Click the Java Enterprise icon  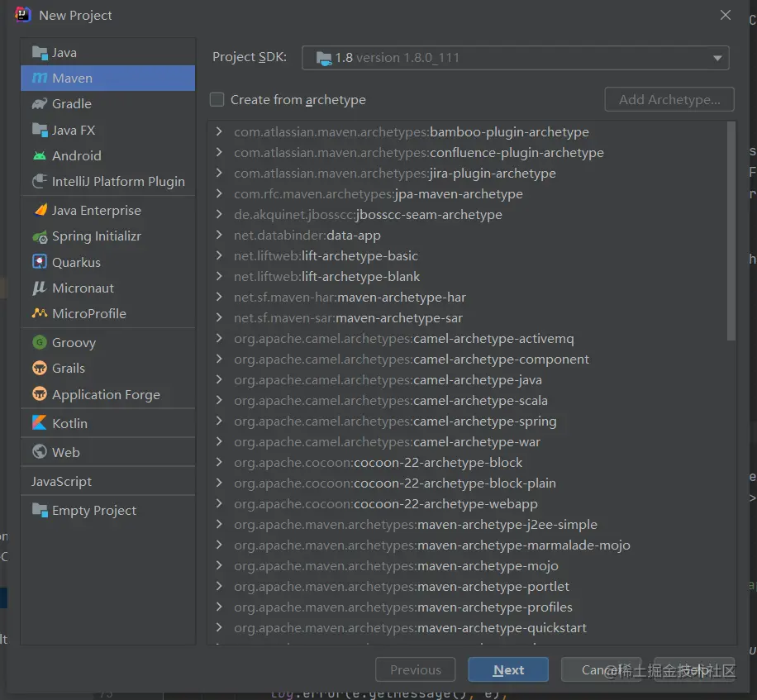[x=40, y=210]
